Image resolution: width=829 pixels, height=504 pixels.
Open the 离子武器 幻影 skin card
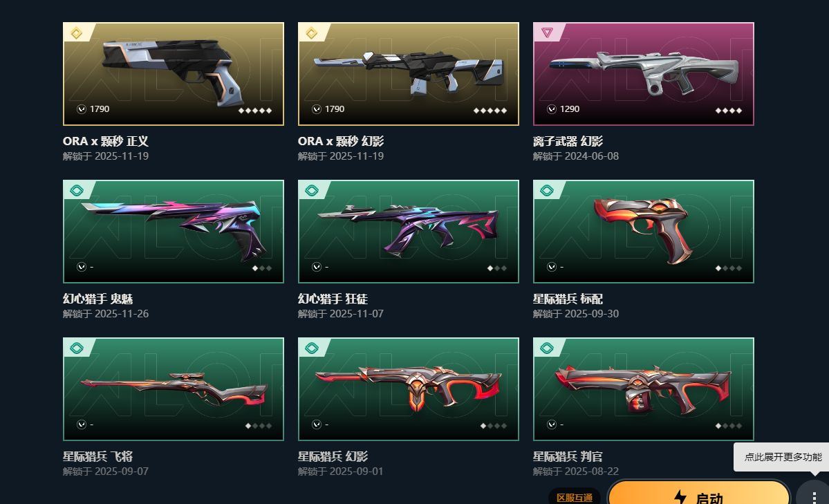(x=644, y=73)
